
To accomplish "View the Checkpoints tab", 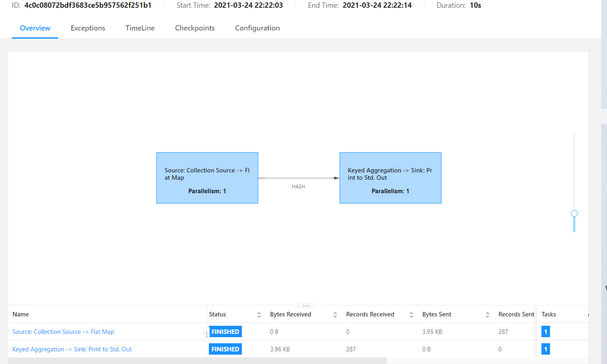I will (195, 28).
